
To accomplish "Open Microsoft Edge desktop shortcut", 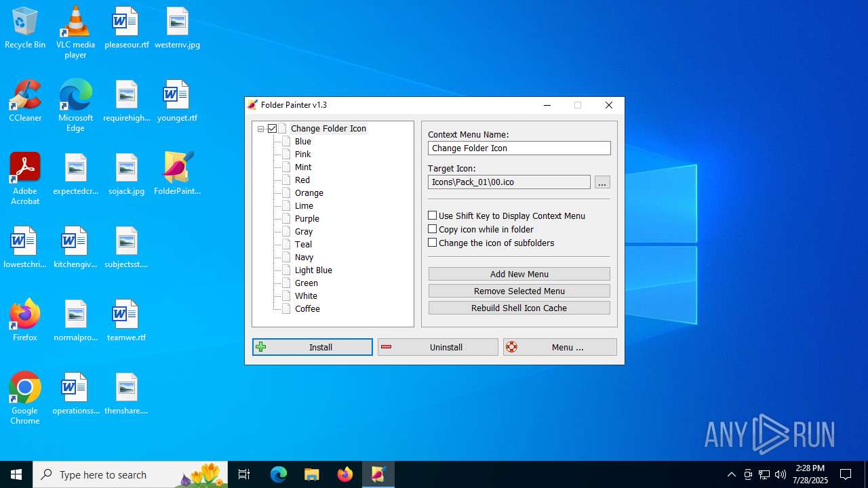I will pyautogui.click(x=75, y=106).
